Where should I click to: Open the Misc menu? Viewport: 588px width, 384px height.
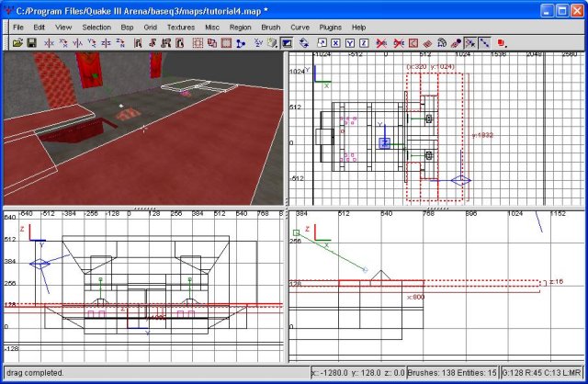[212, 28]
